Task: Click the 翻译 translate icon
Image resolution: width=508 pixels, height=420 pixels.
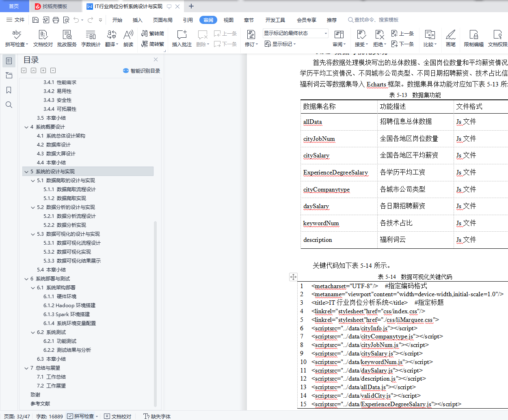Action: pyautogui.click(x=112, y=34)
